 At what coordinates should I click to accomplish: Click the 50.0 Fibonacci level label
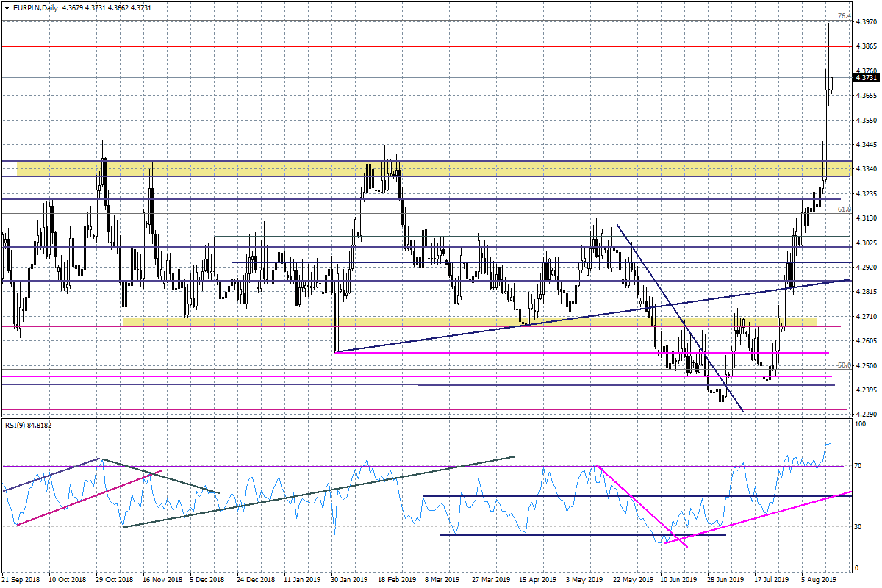click(x=843, y=365)
